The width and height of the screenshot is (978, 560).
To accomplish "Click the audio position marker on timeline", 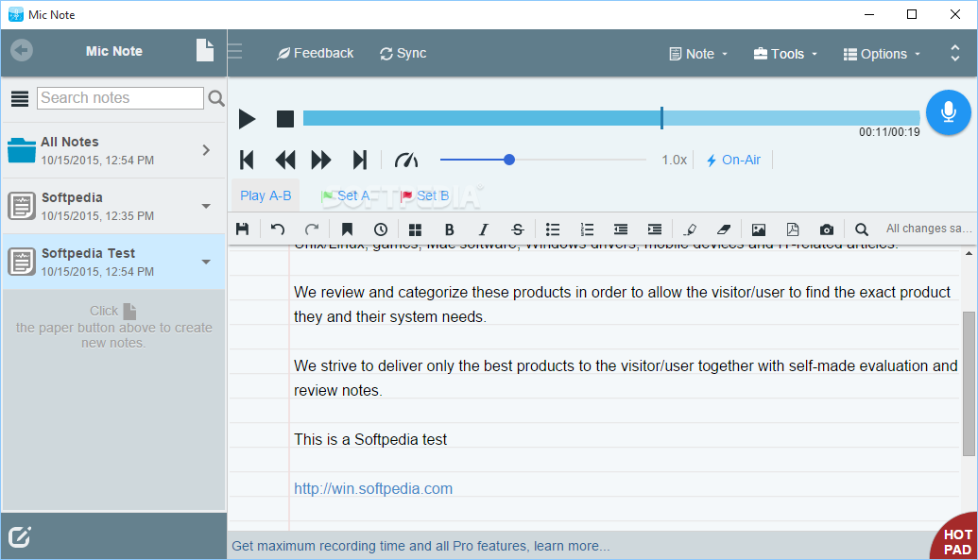I will pyautogui.click(x=661, y=118).
